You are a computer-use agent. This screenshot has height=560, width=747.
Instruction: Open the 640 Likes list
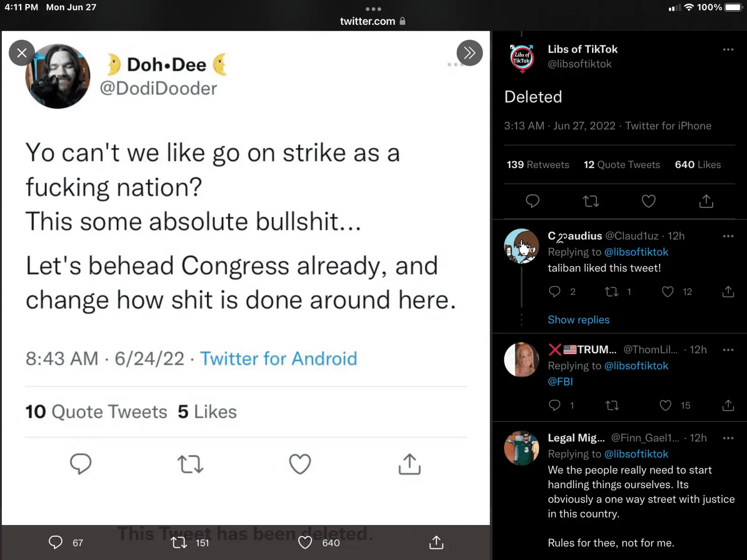pos(698,165)
